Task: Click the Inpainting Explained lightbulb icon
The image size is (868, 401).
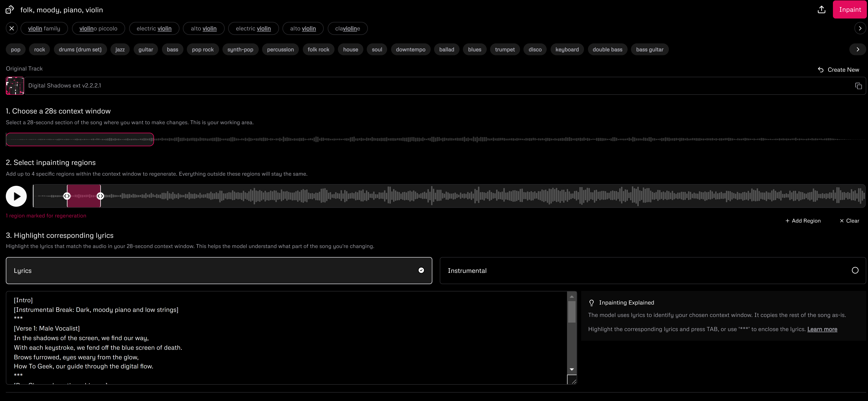Action: [x=591, y=303]
